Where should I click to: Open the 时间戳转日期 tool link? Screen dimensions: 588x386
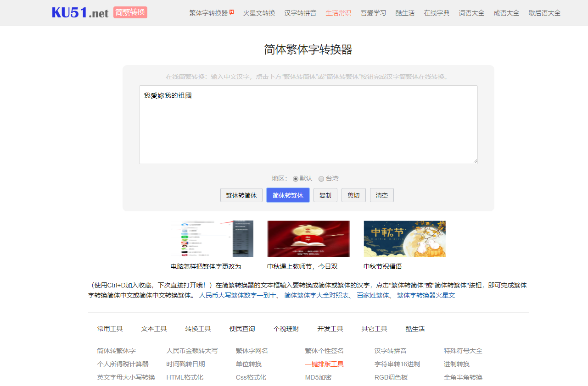tap(186, 364)
